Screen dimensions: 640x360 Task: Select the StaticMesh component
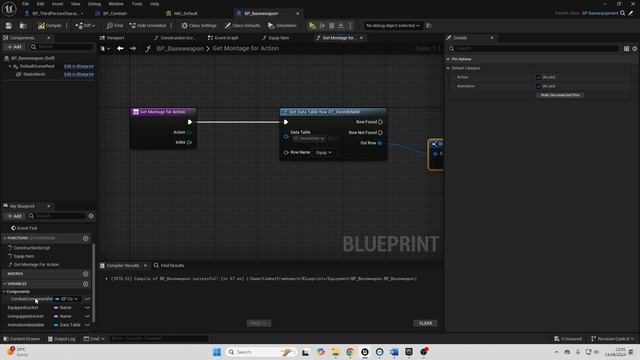34,74
